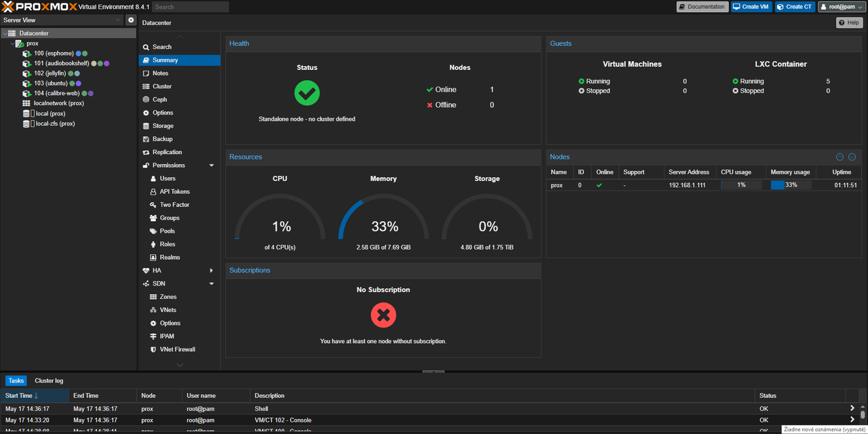
Task: Open SDN Options
Action: tap(179, 323)
